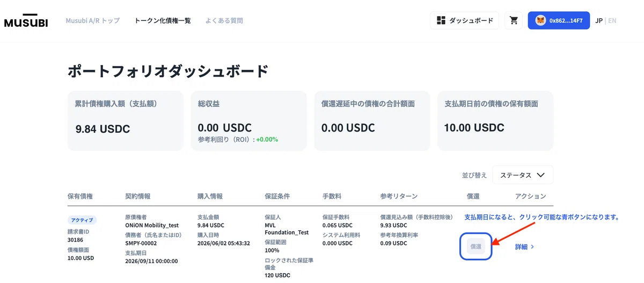Screen dimensions: 644x283
Task: Click the MUSUBI logo
Action: (26, 21)
